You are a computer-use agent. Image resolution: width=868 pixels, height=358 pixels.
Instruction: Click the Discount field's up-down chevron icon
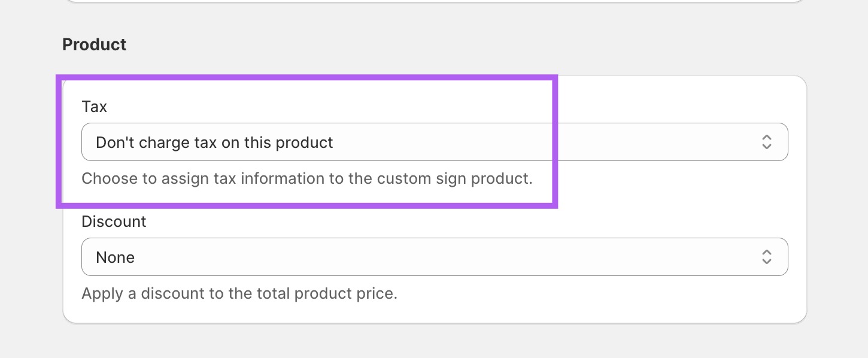click(766, 257)
